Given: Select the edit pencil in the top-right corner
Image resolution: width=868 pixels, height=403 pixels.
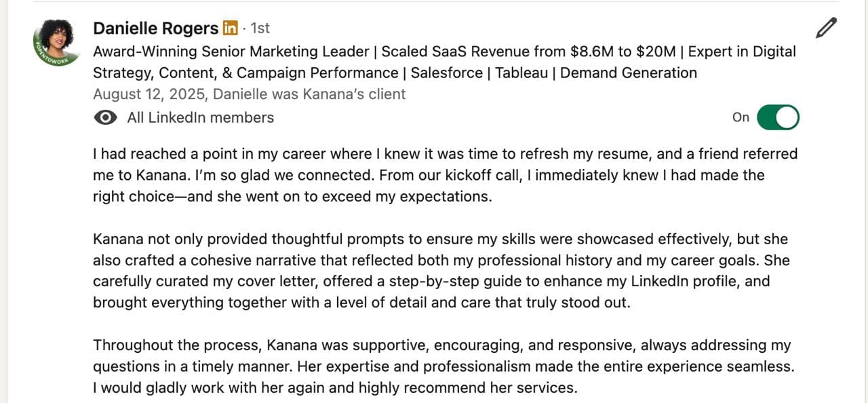Looking at the screenshot, I should [x=826, y=28].
